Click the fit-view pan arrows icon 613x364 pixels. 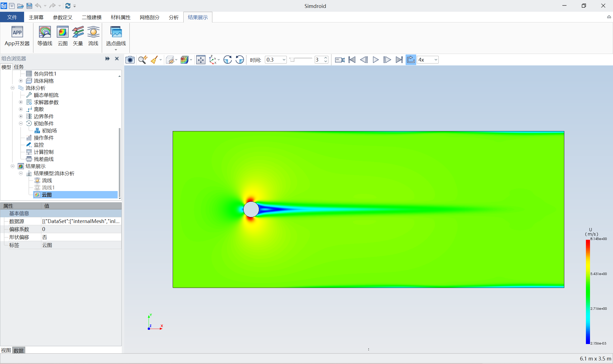201,60
